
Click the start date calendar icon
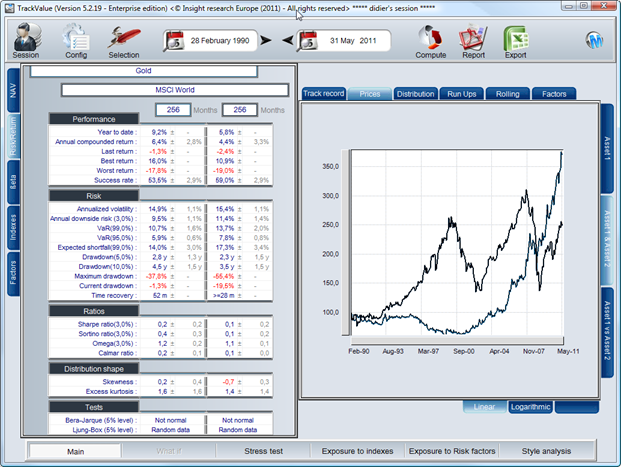173,41
